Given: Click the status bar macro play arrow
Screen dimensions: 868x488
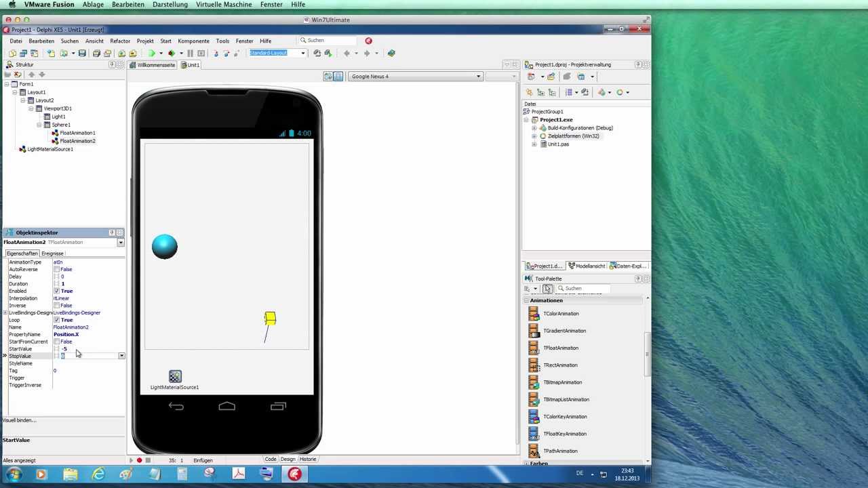Looking at the screenshot, I should pyautogui.click(x=131, y=460).
